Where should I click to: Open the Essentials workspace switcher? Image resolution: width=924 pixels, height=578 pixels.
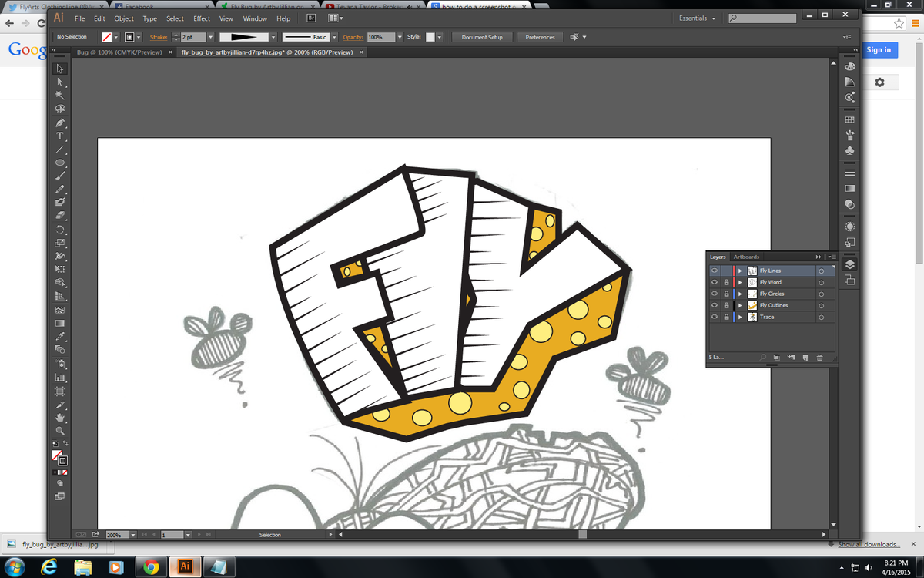(697, 18)
